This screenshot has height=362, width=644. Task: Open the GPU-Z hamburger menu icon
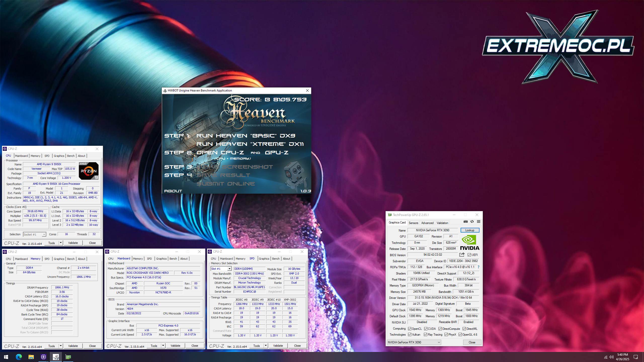click(x=478, y=221)
